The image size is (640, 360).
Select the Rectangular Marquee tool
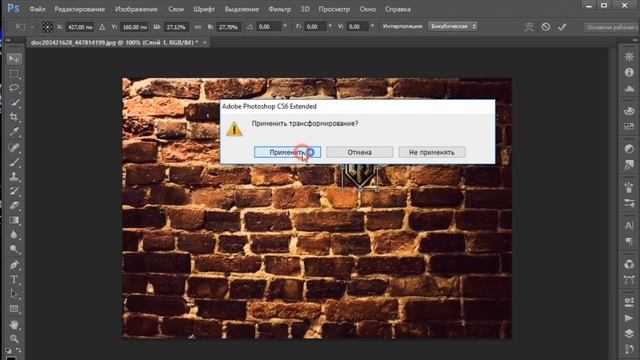tap(14, 74)
